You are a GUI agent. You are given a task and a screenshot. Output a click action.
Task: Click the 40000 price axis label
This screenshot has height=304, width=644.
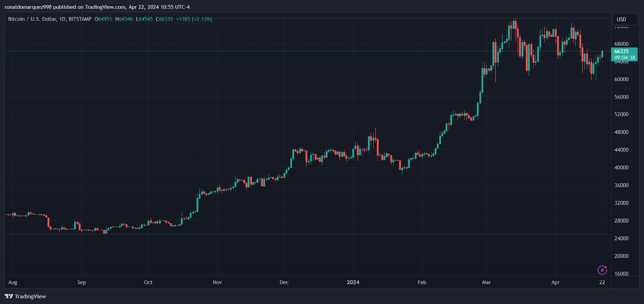pos(621,168)
